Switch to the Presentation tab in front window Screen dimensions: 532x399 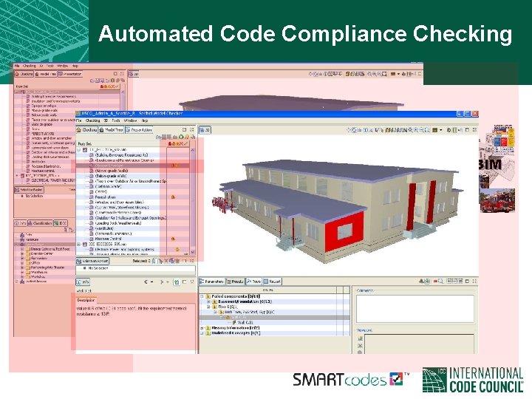click(139, 130)
